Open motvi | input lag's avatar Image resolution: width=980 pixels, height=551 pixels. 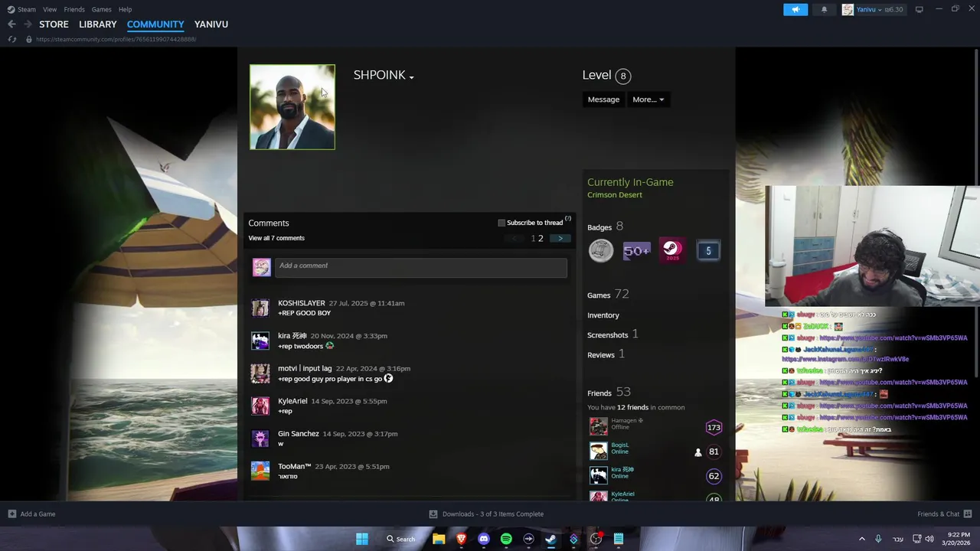click(260, 373)
